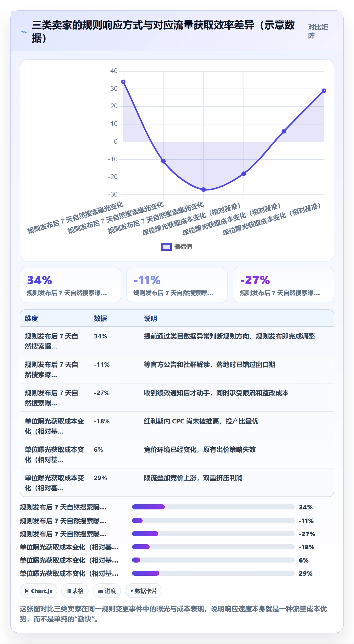354x644 pixels.
Task: Select the text 竞价环境已经变化
Action: tap(170, 449)
